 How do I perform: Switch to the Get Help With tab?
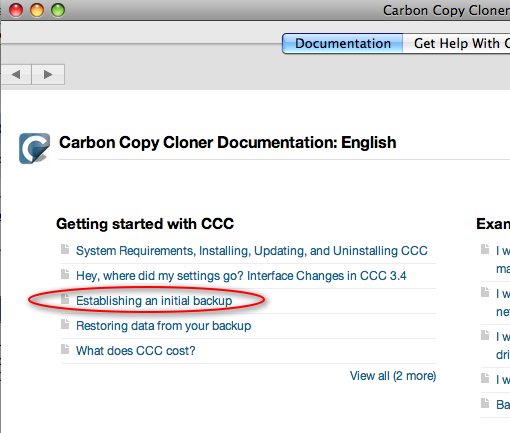[x=456, y=43]
